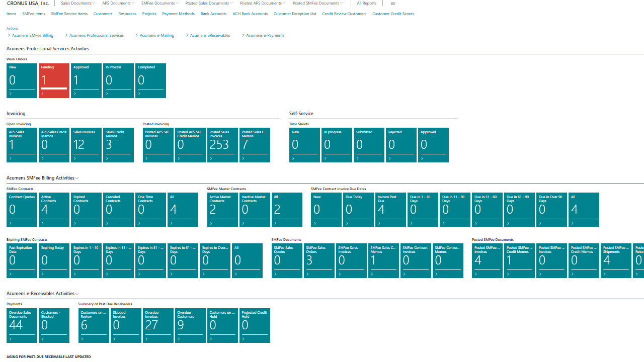Open the Acumens e-Mailing action link
Viewport: 644px width, 362px height.
156,35
